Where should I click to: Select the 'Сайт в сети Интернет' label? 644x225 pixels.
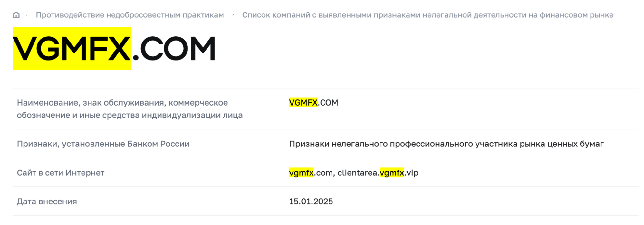61,173
